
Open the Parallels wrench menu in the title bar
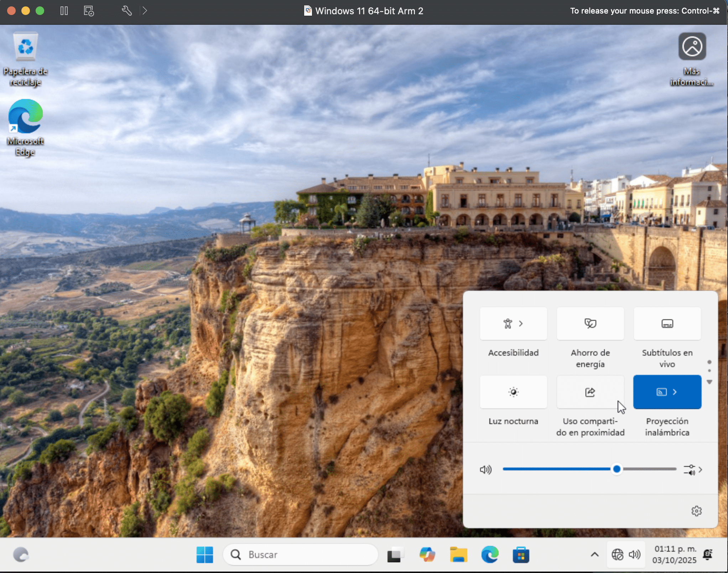coord(127,11)
